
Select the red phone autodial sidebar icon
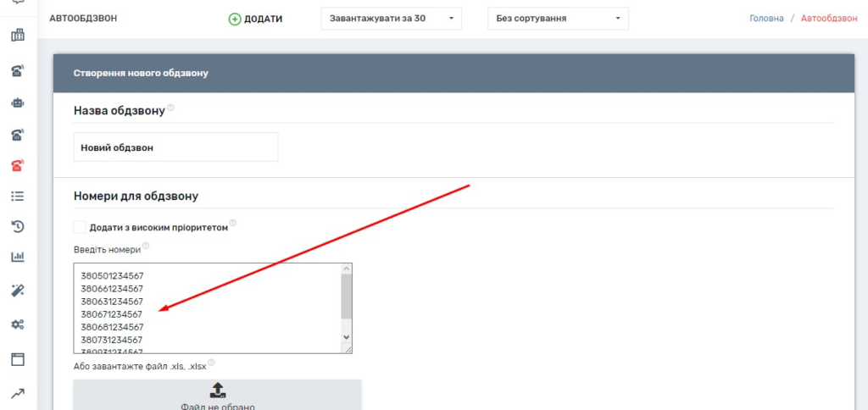click(x=17, y=165)
